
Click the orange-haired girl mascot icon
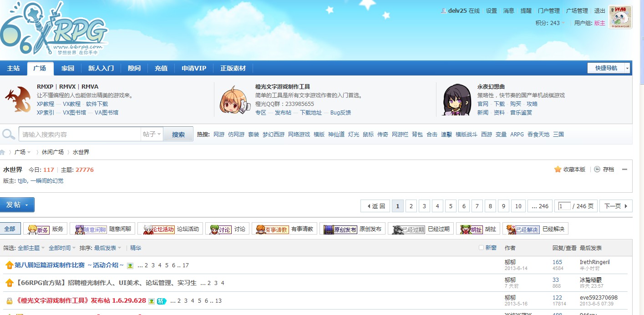[x=235, y=100]
